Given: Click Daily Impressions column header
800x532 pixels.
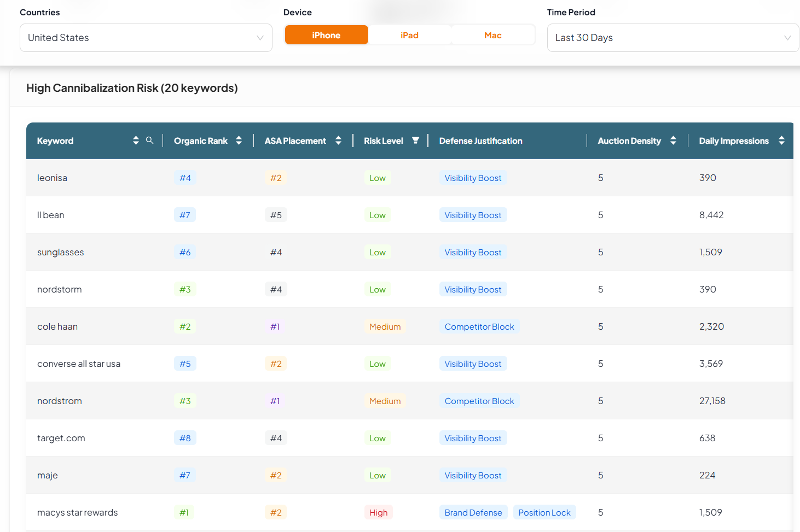Looking at the screenshot, I should pyautogui.click(x=734, y=141).
